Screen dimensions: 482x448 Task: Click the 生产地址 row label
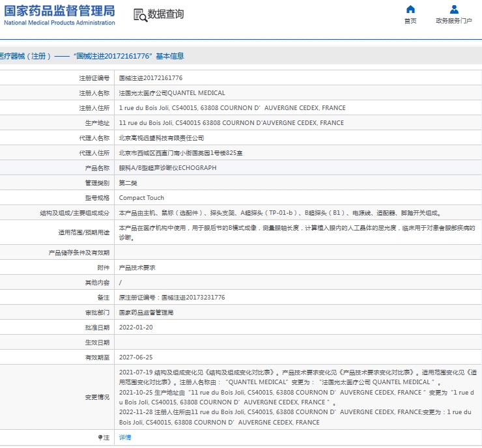97,123
